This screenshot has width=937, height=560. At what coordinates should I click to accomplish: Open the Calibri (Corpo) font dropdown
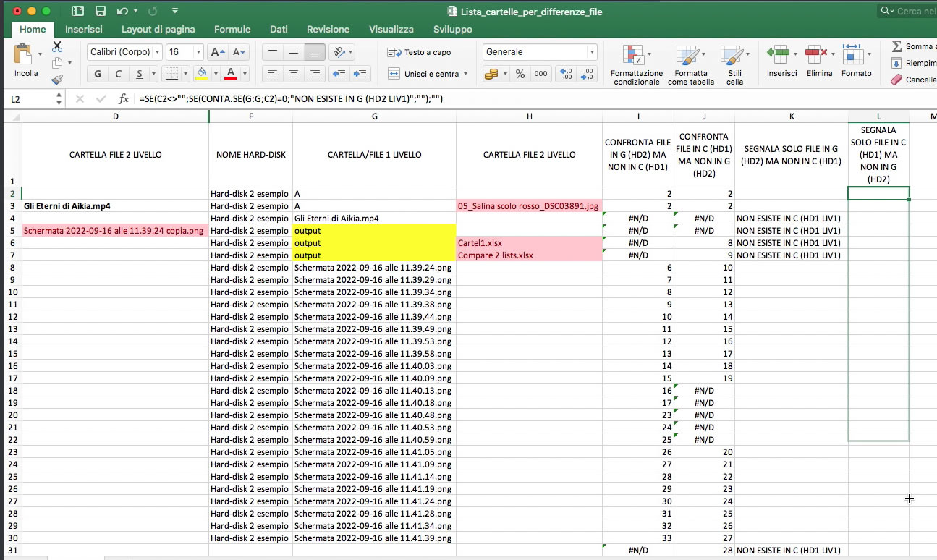156,52
